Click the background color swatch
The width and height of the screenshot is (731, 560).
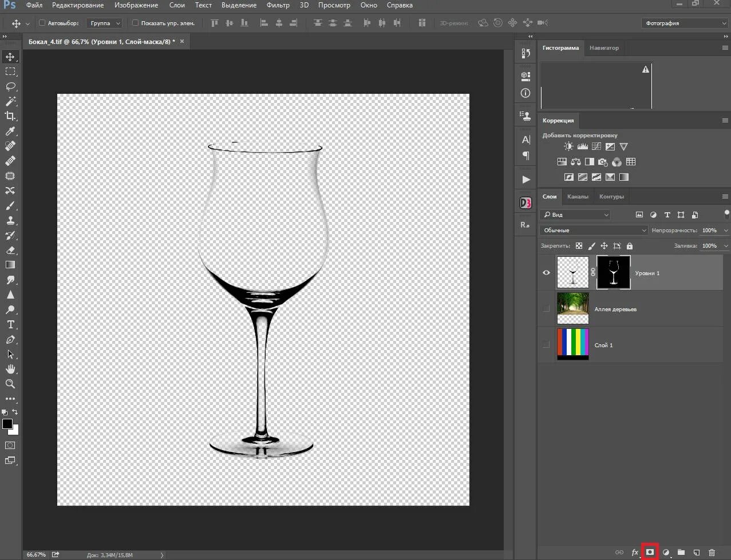click(x=15, y=431)
